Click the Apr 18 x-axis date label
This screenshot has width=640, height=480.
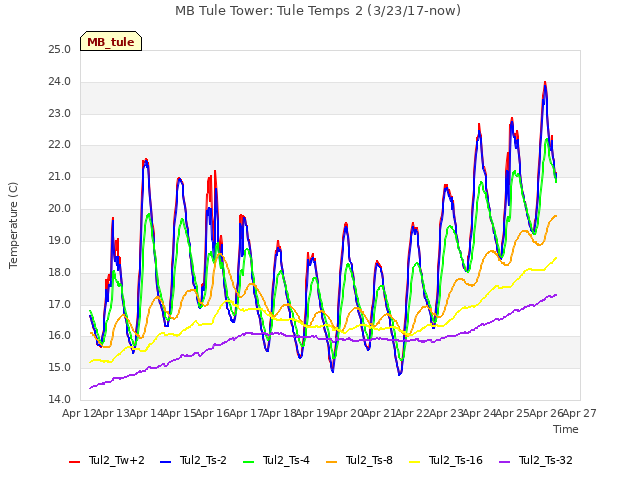coord(280,413)
